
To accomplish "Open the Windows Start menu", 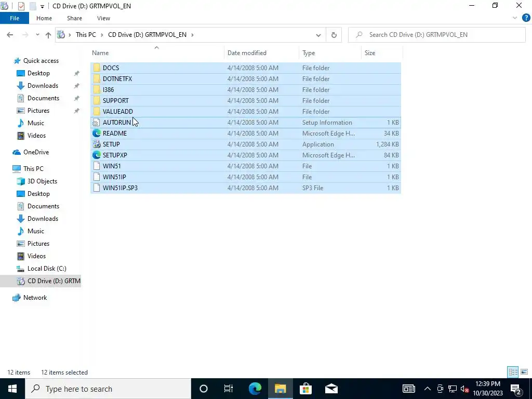I will click(x=12, y=389).
